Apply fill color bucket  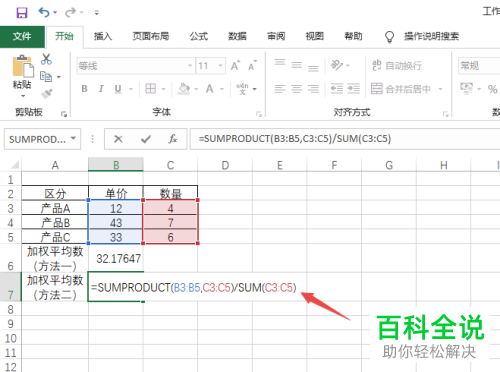point(184,89)
